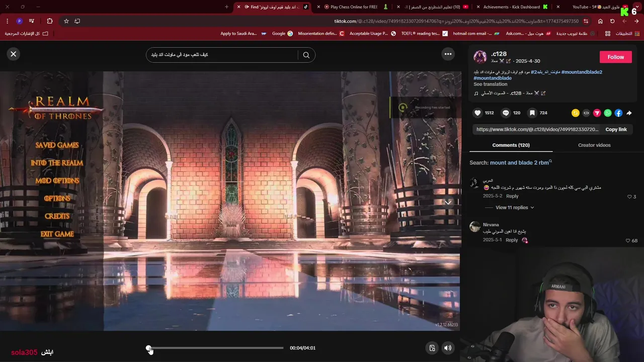644x362 pixels.
Task: Expand View 11 replies
Action: (x=514, y=208)
